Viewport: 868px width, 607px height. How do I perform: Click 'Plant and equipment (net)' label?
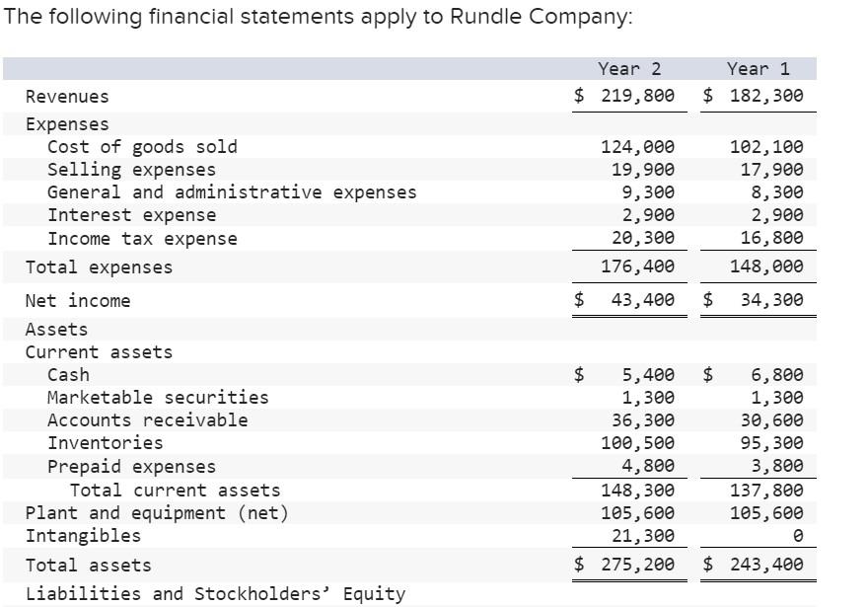[157, 513]
